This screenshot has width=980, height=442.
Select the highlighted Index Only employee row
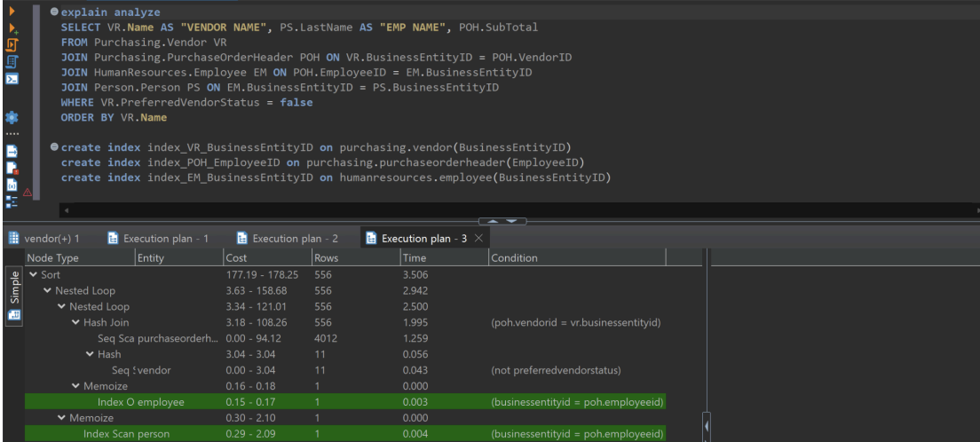tap(345, 402)
